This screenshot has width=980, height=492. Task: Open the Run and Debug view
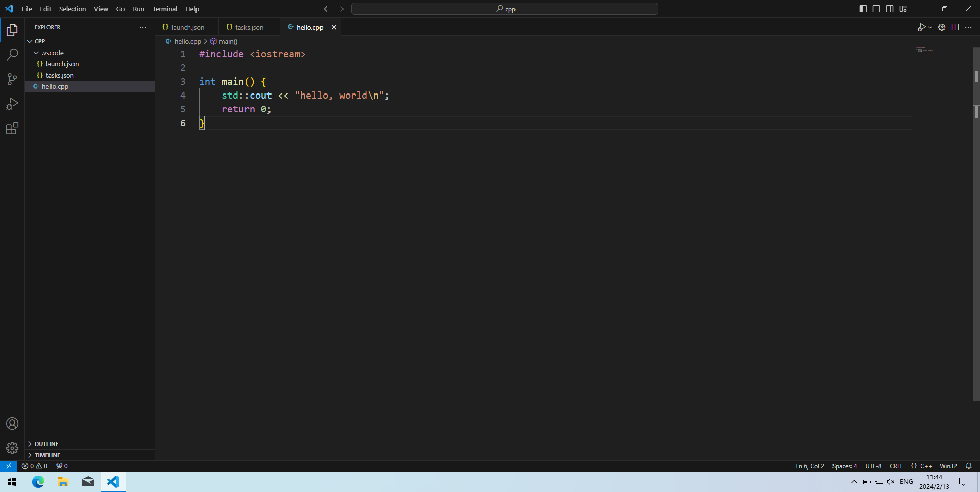[x=12, y=104]
